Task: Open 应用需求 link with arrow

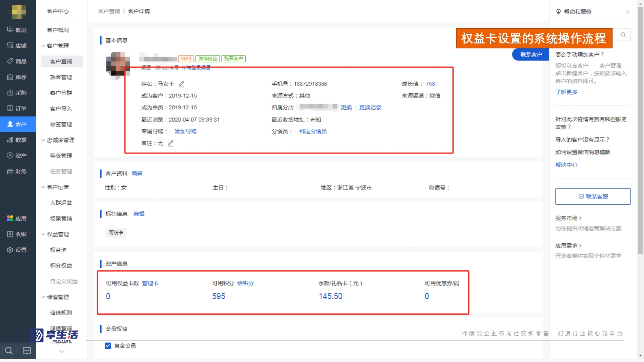Action: pyautogui.click(x=569, y=246)
